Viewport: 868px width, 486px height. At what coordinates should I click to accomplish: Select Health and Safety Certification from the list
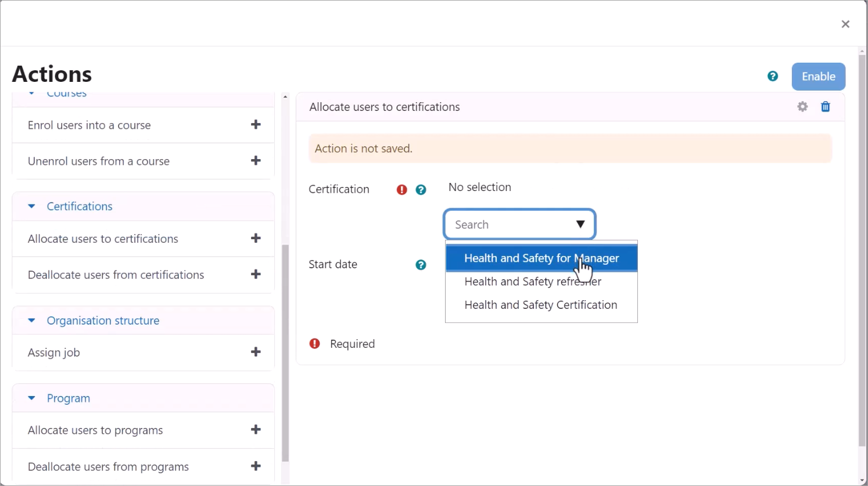pos(540,305)
